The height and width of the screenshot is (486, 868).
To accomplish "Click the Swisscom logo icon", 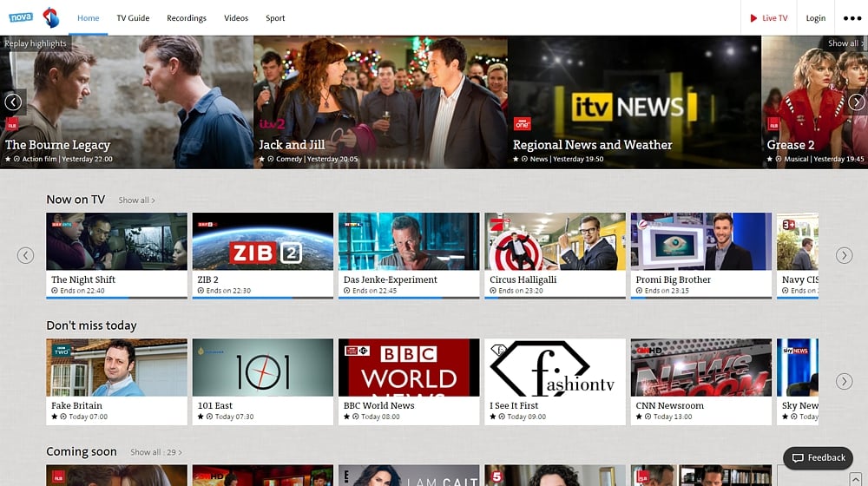I will (x=51, y=17).
